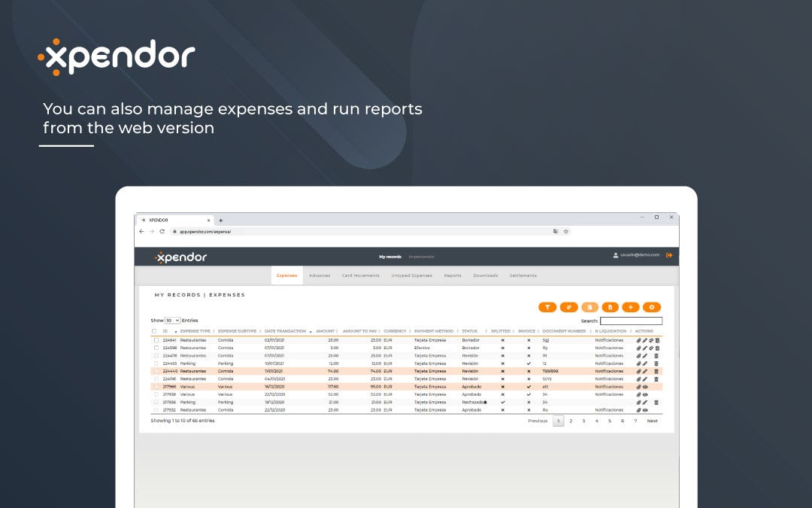Delete expense 217936 with trash icon
Viewport: 812px width, 508px height.
(656, 402)
